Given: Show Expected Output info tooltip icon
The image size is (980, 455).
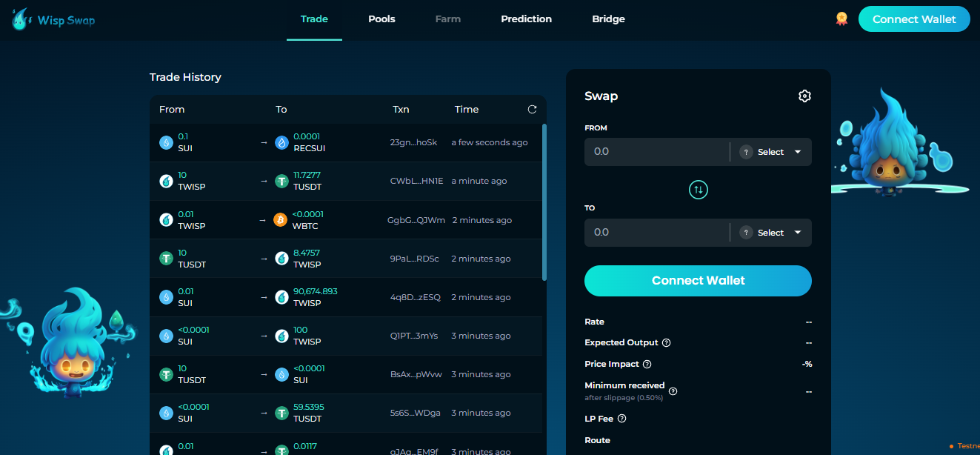Looking at the screenshot, I should coord(666,343).
